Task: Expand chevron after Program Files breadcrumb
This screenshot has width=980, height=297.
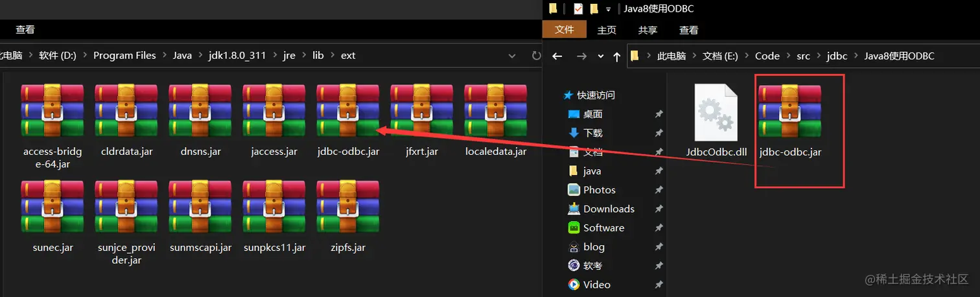Action: pyautogui.click(x=165, y=56)
